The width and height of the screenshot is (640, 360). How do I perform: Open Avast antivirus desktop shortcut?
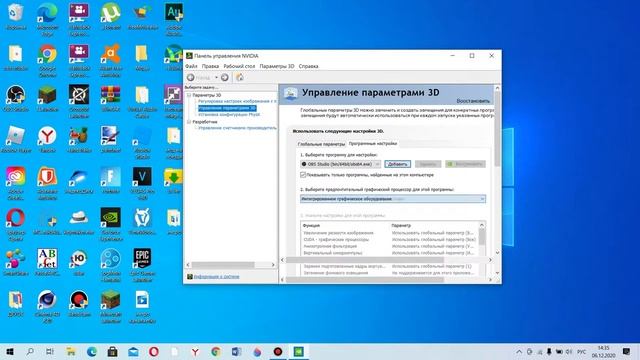(111, 60)
